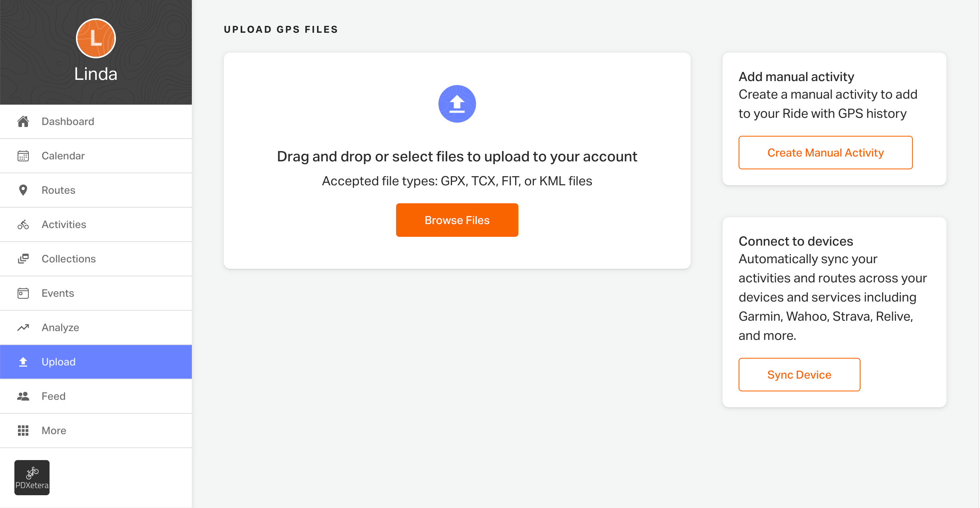Image resolution: width=980 pixels, height=508 pixels.
Task: Click the blue upload arrow circle
Action: tap(457, 104)
